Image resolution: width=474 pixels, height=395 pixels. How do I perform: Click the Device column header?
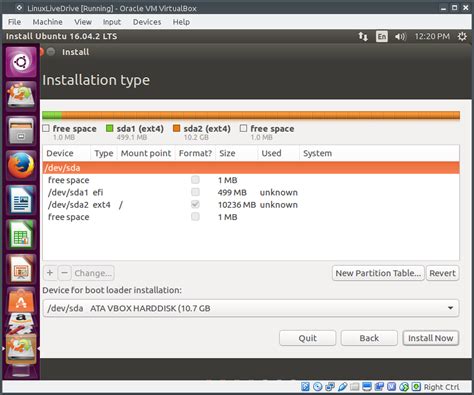point(67,153)
